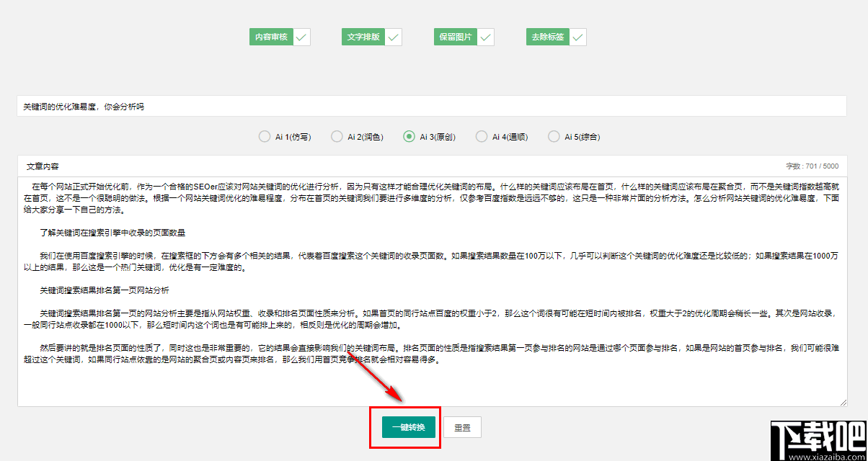Select Ai 3(原创) radio option
This screenshot has height=461, width=868.
tap(430, 136)
